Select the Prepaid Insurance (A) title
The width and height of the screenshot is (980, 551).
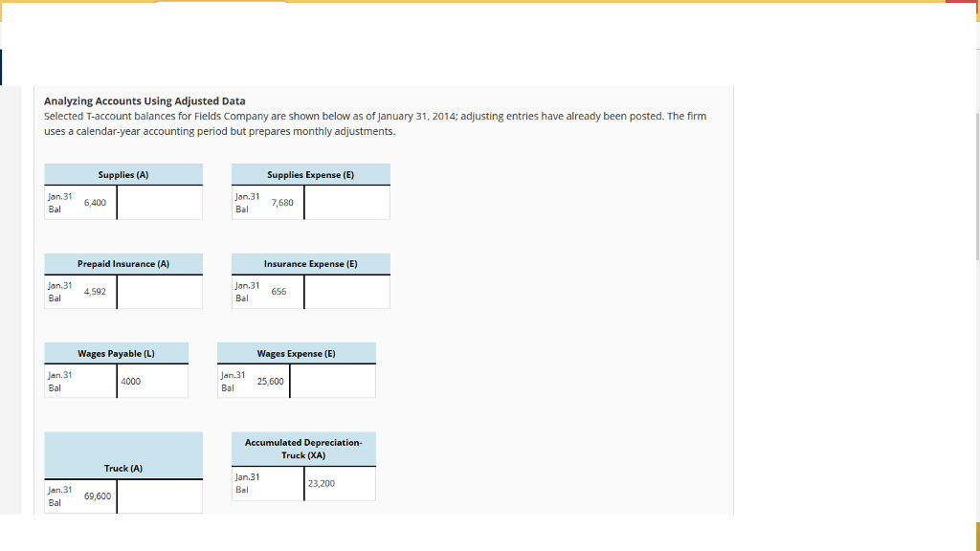(122, 263)
